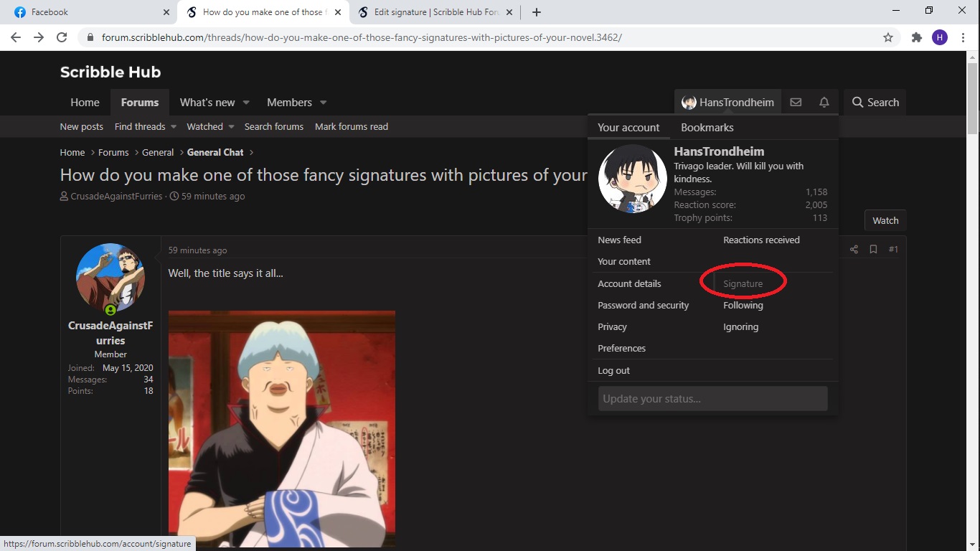Switch to the Bookmarks tab
This screenshot has width=980, height=551.
(x=707, y=128)
